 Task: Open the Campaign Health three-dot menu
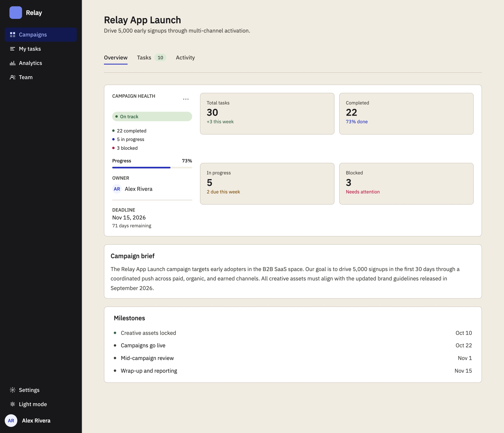(186, 99)
